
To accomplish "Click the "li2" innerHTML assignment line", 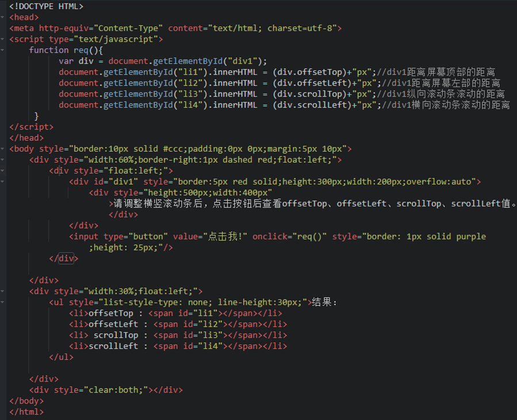I will [279, 83].
